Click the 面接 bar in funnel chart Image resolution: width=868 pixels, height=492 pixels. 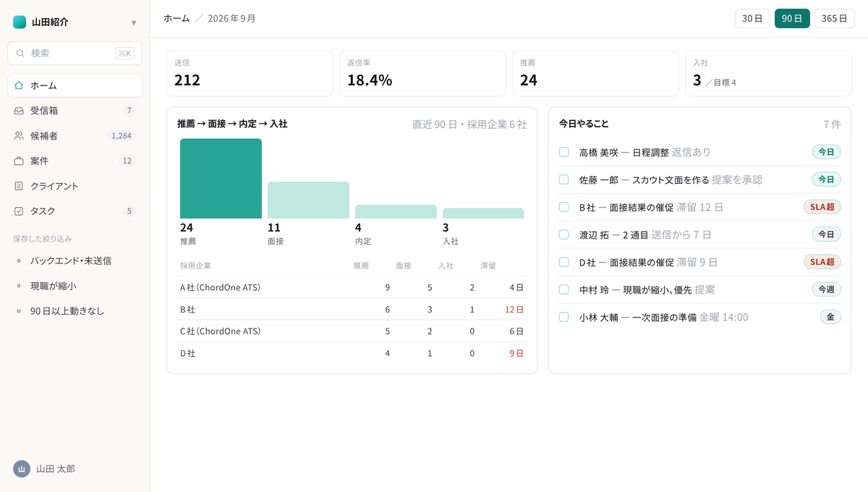click(308, 200)
